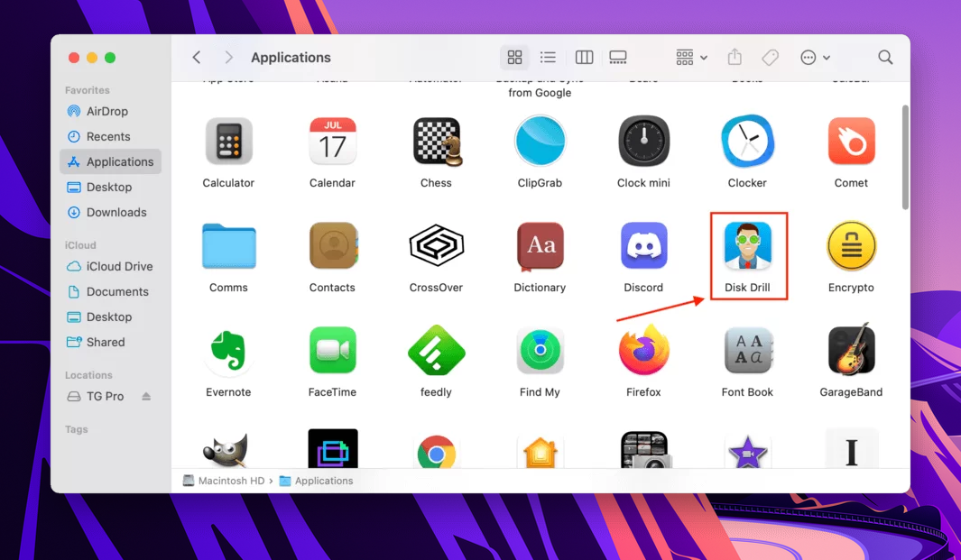961x560 pixels.
Task: Open Recents in the sidebar
Action: (x=110, y=137)
